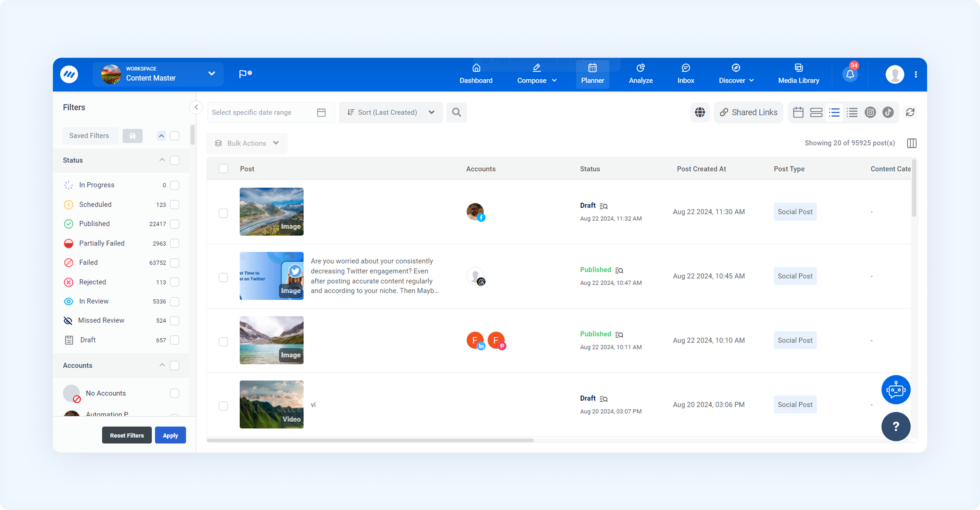The width and height of the screenshot is (980, 510).
Task: Collapse the Status filter section
Action: pyautogui.click(x=162, y=160)
